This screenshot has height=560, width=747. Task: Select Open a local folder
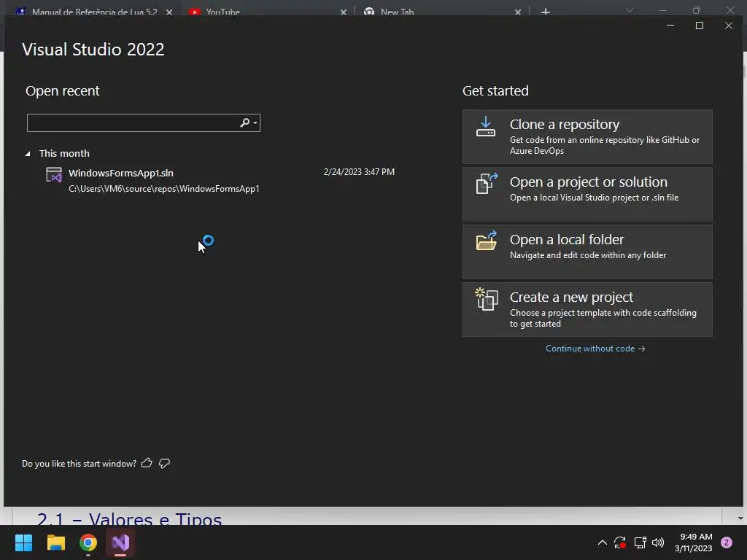point(587,252)
